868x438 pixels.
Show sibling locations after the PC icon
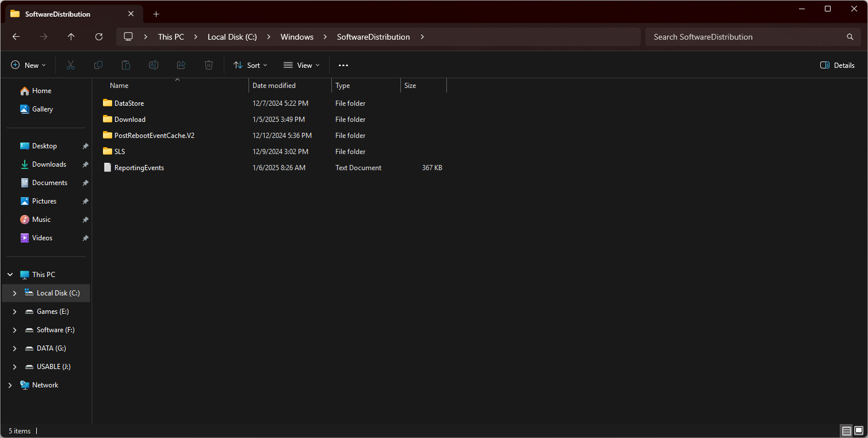tap(146, 37)
